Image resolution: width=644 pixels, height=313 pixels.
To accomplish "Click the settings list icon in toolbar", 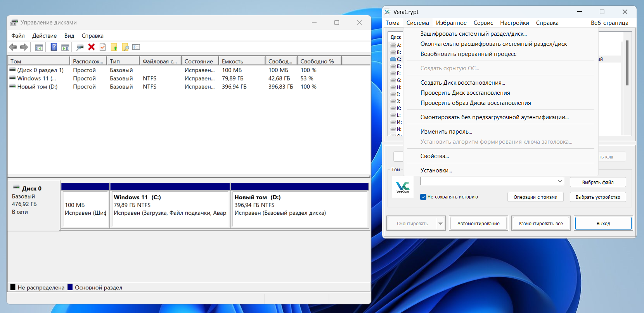I will point(136,47).
